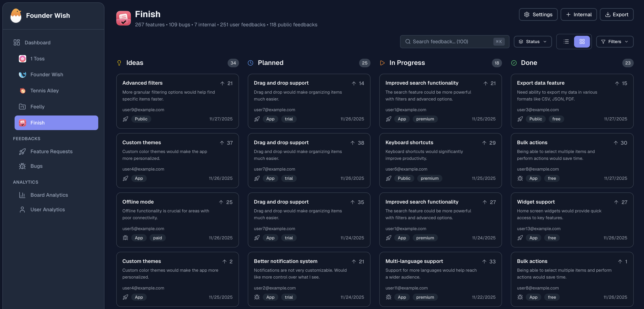The height and width of the screenshot is (309, 644).
Task: Go to Feature Requests in sidebar
Action: [x=51, y=151]
